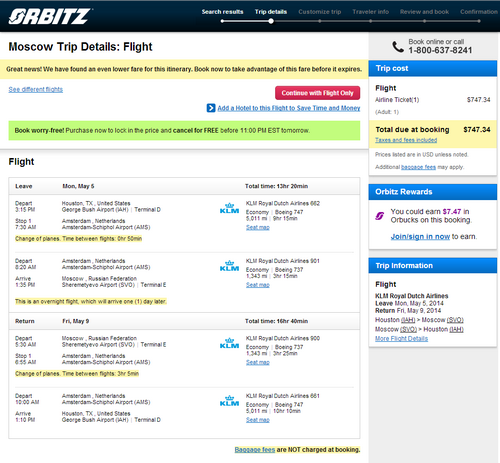Click the KLM logo for flight 662
500x463 pixels.
[x=229, y=208]
